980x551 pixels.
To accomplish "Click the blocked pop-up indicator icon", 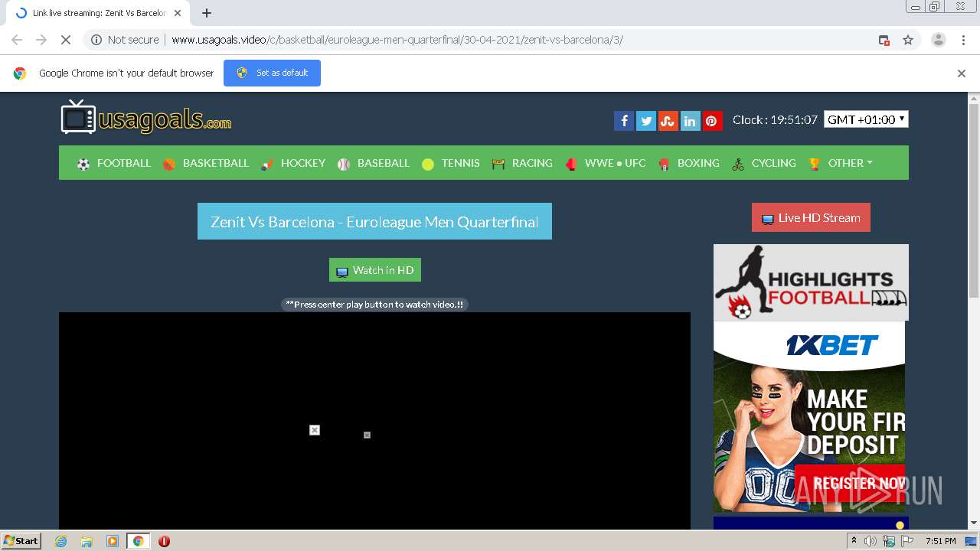I will coord(884,40).
